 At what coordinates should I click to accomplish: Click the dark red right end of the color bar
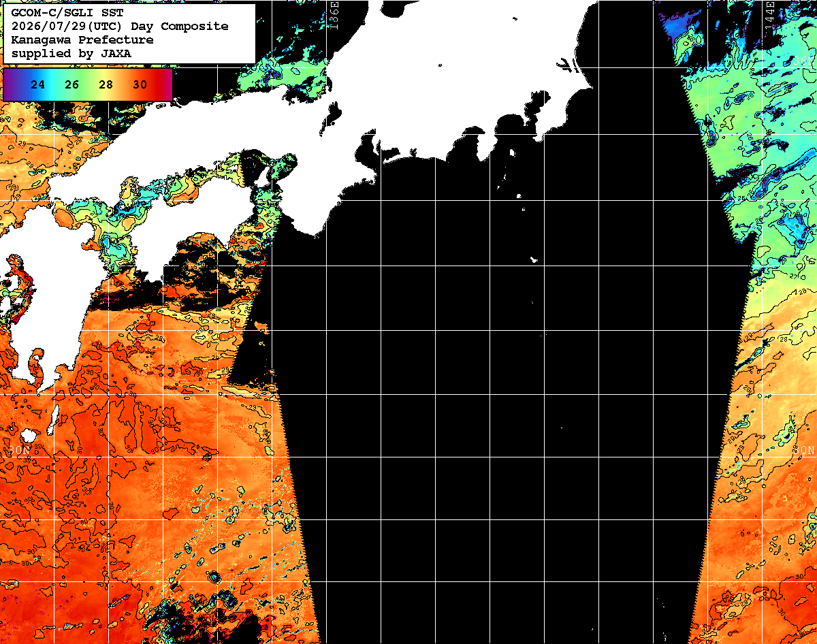point(165,85)
